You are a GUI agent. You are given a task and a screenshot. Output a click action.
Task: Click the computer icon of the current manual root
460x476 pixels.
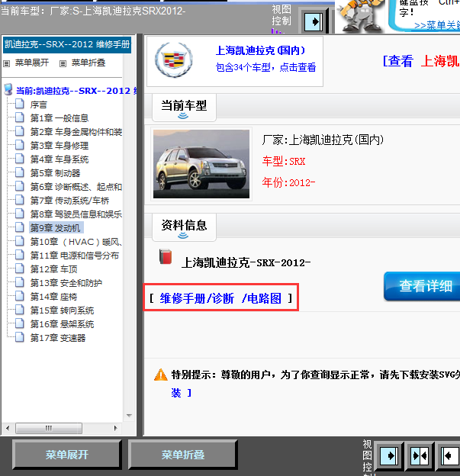click(x=8, y=89)
